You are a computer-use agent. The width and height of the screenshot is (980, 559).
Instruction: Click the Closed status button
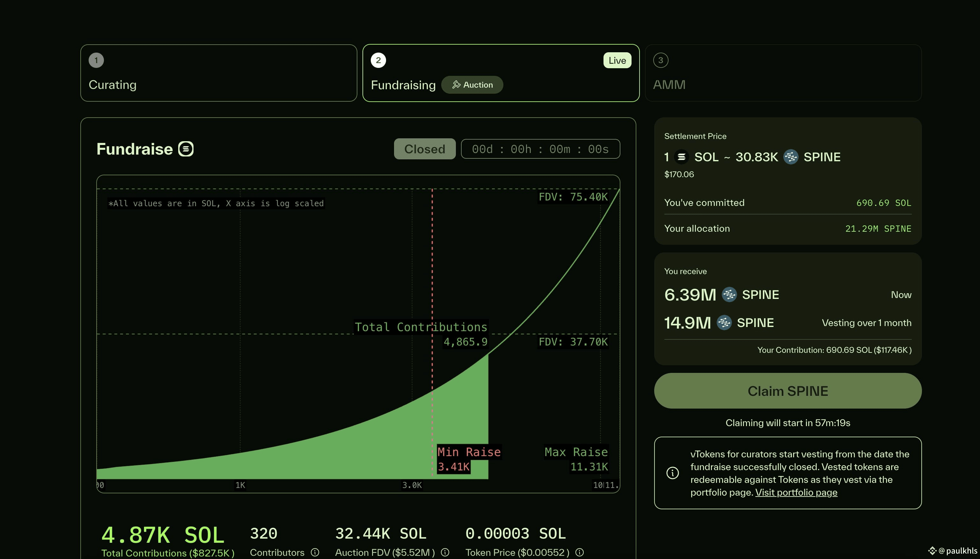(x=425, y=149)
